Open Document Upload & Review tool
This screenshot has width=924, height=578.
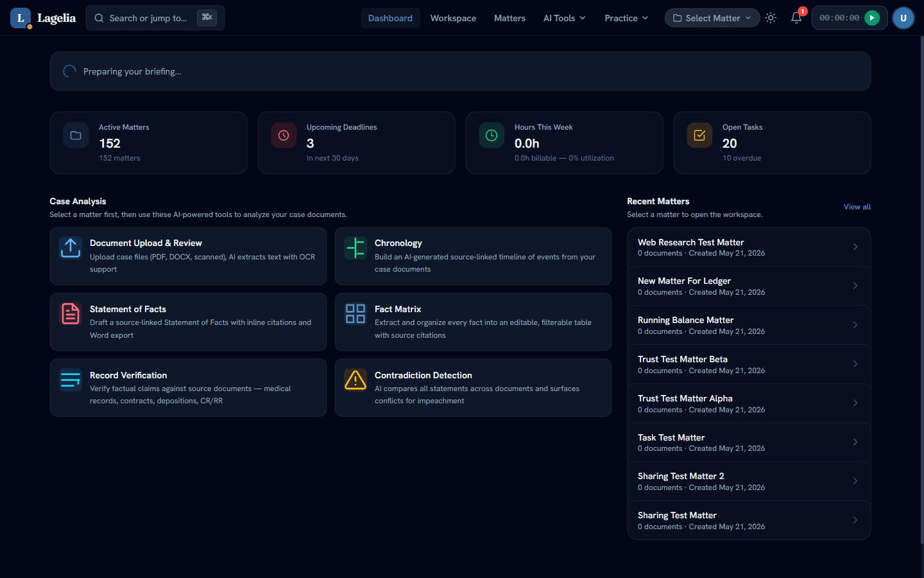[188, 256]
